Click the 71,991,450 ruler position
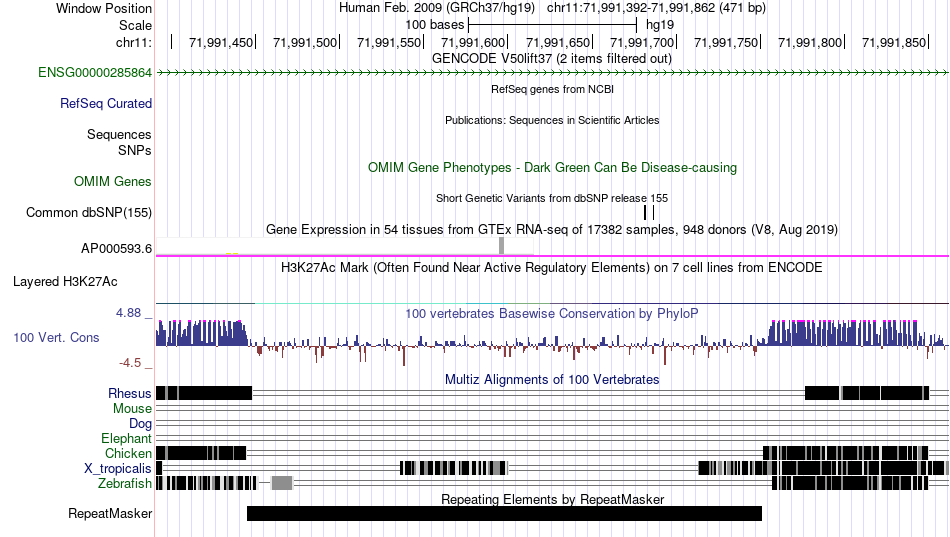950x537 pixels. [x=221, y=42]
